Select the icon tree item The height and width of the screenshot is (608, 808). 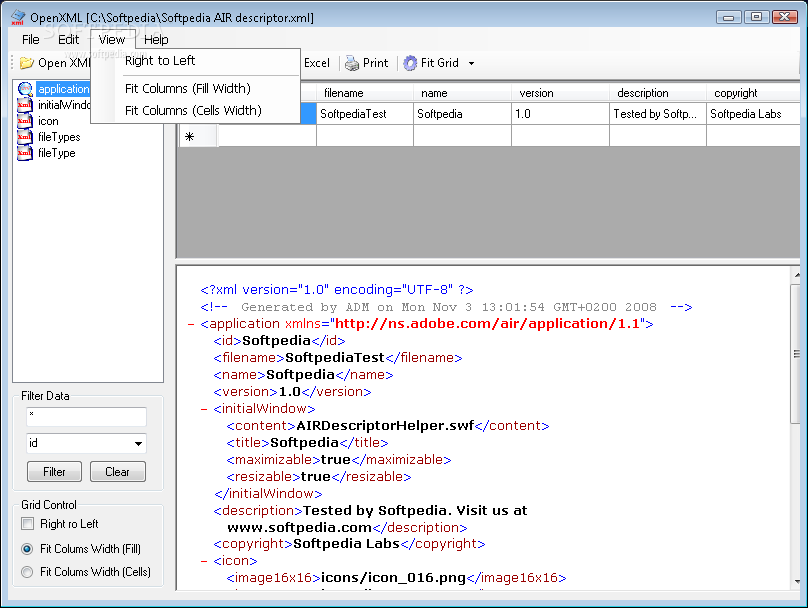48,121
